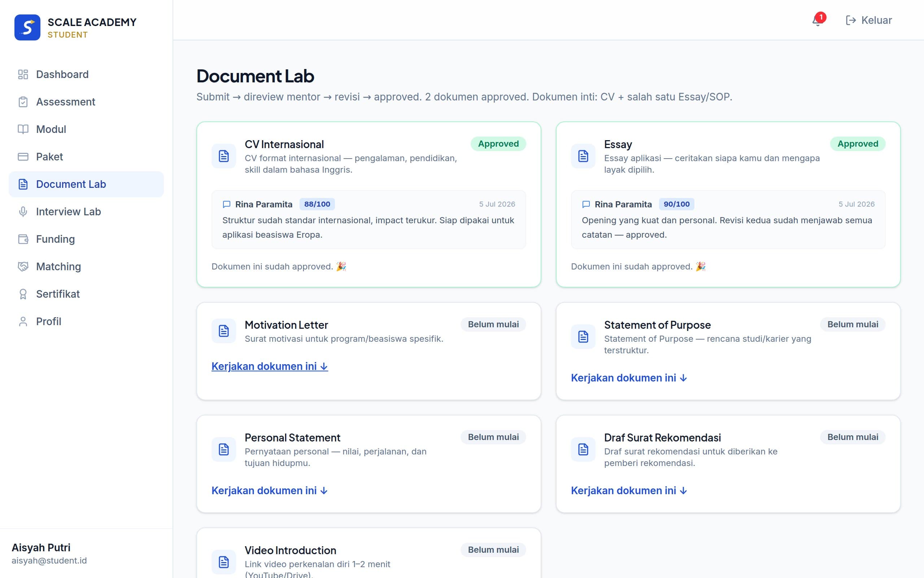
Task: Click reviewer name Rina Paramita on CV card
Action: pyautogui.click(x=263, y=204)
